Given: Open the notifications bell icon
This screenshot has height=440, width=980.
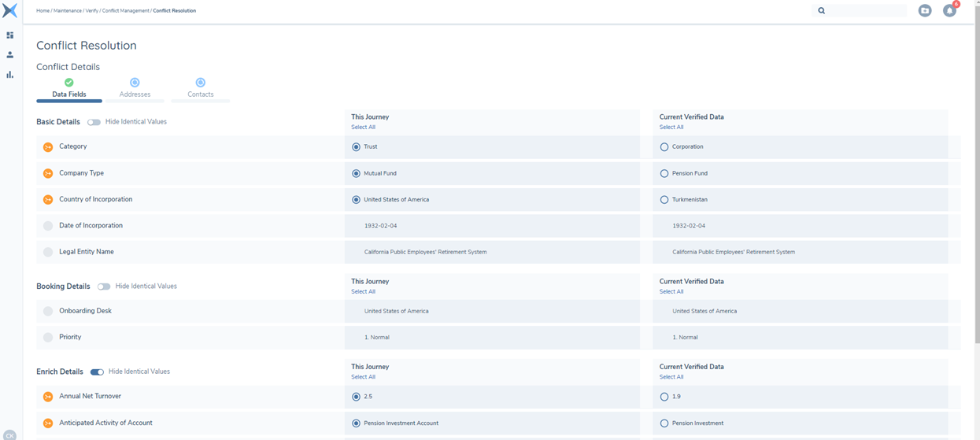Looking at the screenshot, I should 950,11.
